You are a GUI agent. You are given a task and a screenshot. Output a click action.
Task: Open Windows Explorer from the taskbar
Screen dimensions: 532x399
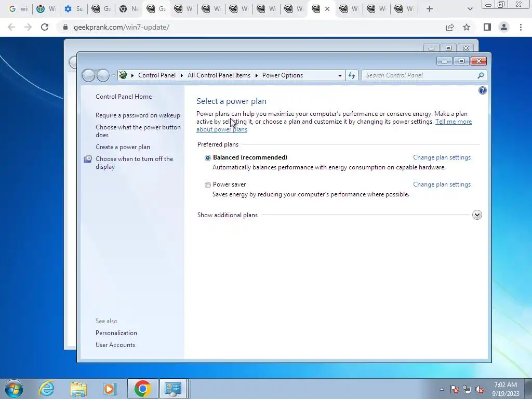coord(78,389)
